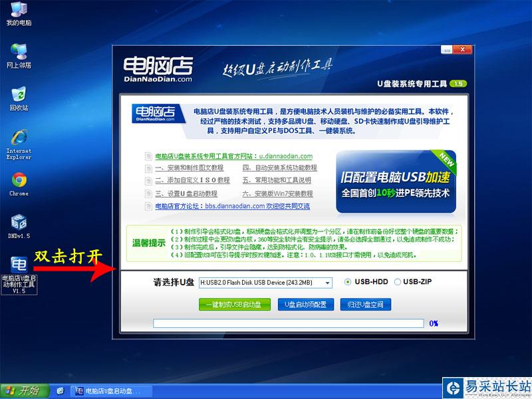Click document icon beside 电脑店官方论坛 link

click(x=148, y=206)
